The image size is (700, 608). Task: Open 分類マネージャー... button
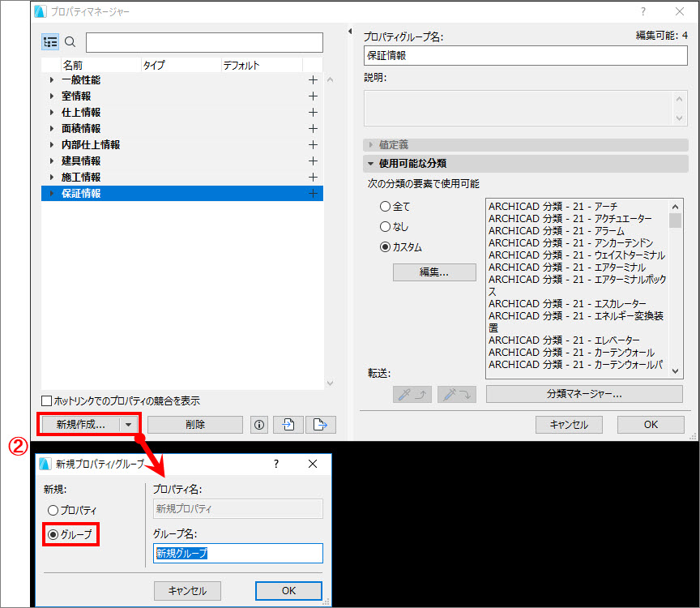pyautogui.click(x=584, y=395)
